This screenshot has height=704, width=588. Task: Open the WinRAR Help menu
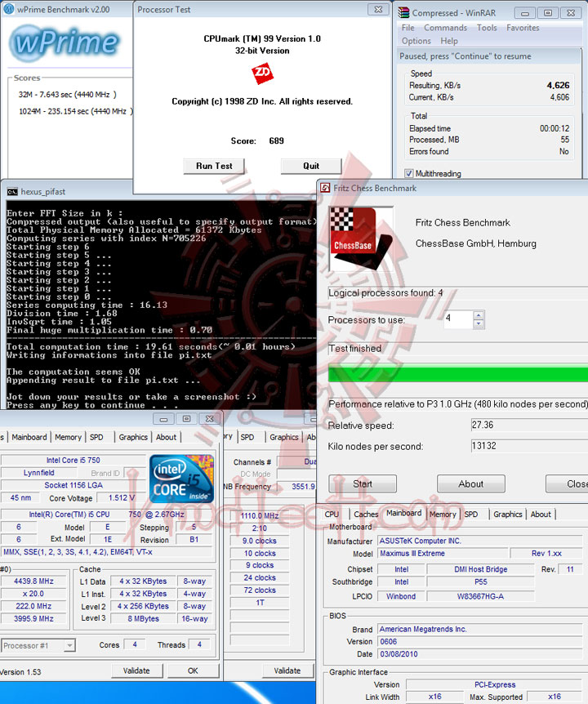coord(449,41)
